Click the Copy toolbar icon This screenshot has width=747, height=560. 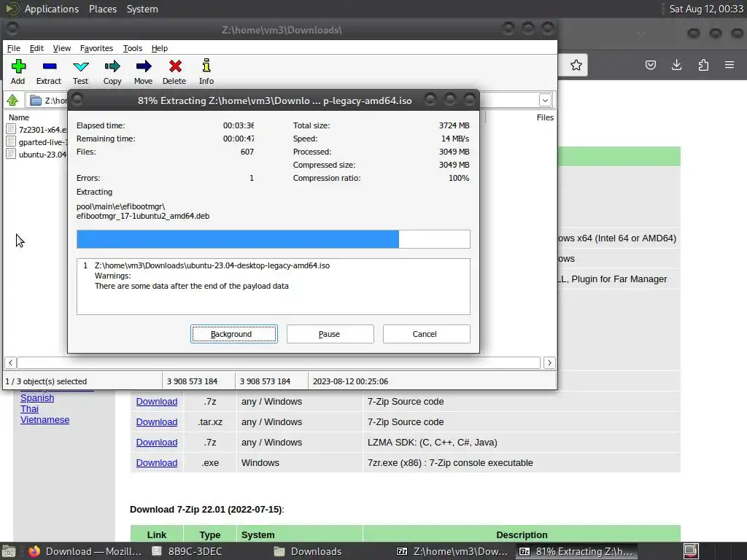pos(112,71)
